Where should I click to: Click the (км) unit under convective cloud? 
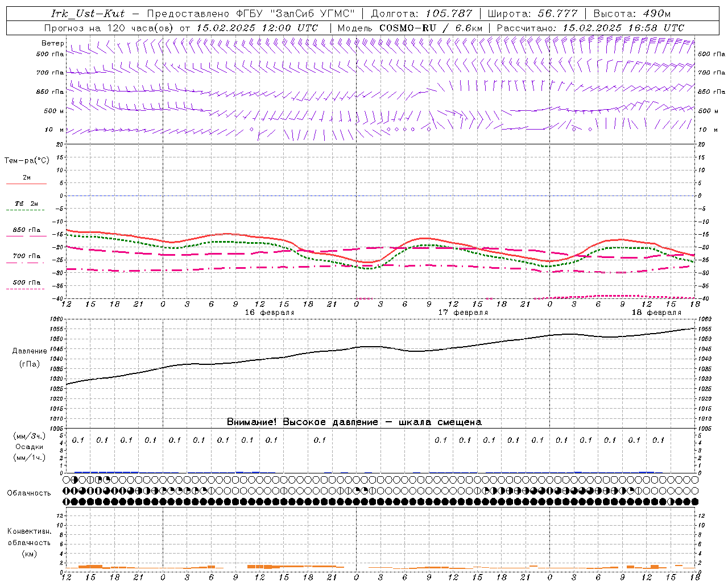coord(30,554)
